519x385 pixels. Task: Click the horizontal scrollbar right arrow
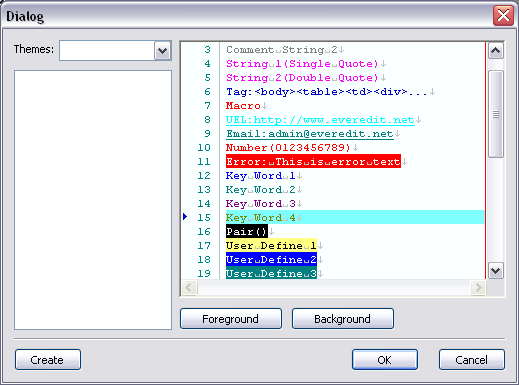(x=478, y=287)
